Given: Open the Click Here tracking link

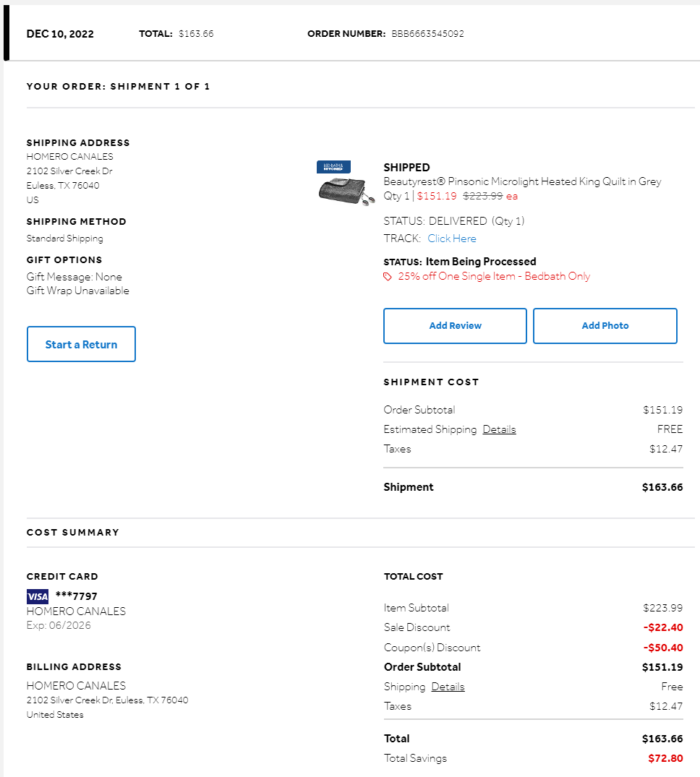Looking at the screenshot, I should (x=452, y=239).
